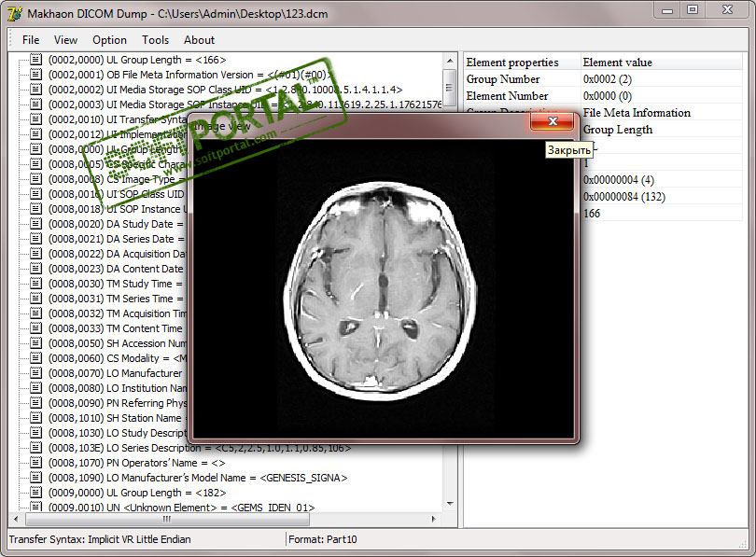Close the Image view window
756x557 pixels.
coord(552,121)
